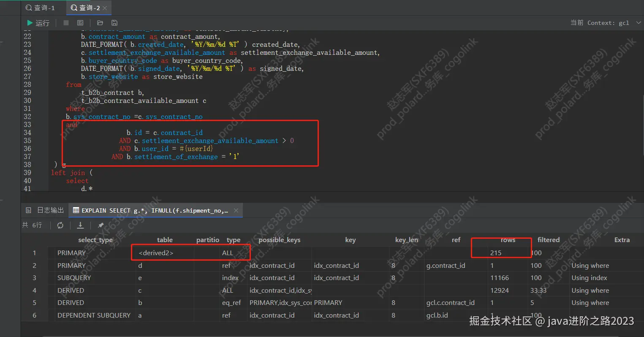Viewport: 644px width, 337px height.
Task: Close the 查询-2 tab
Action: point(105,8)
